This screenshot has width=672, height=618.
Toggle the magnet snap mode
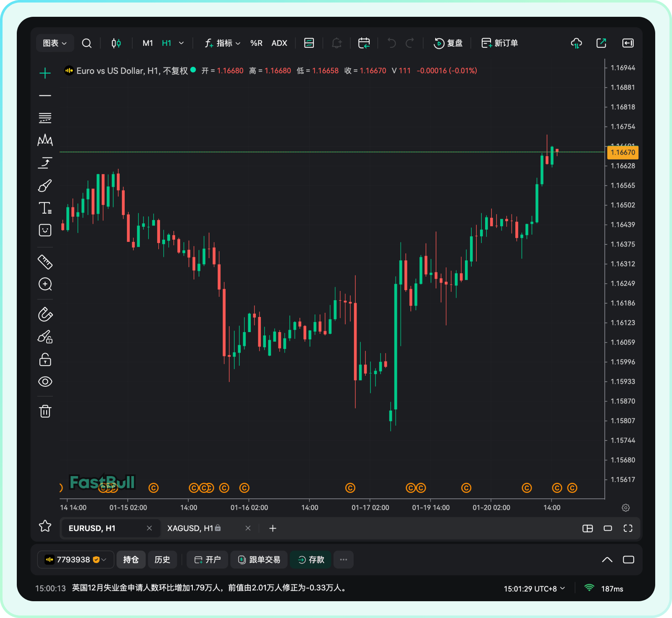click(x=45, y=314)
